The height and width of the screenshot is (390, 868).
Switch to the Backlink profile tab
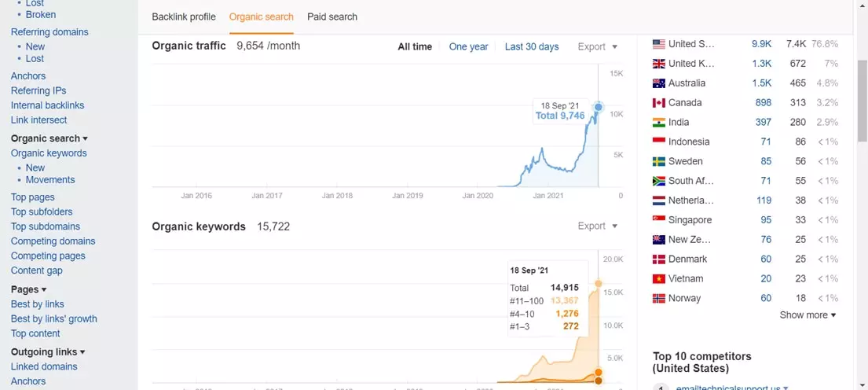coord(184,17)
